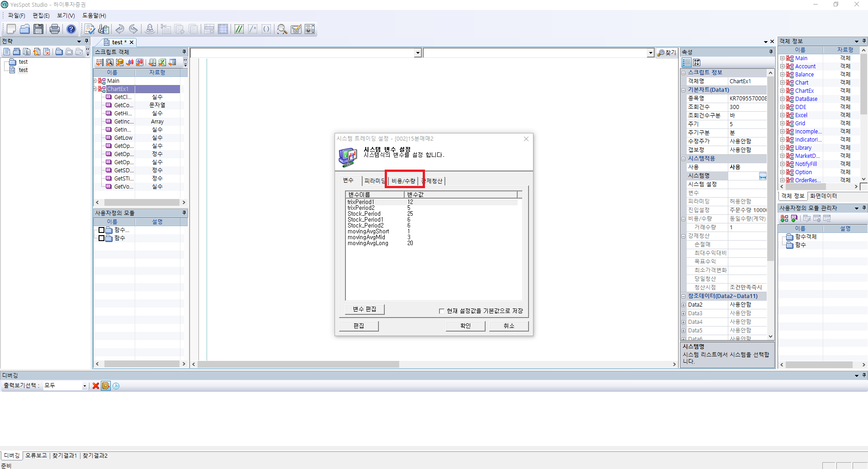This screenshot has width=868, height=469.
Task: Click the green double-slash comment icon
Action: click(x=239, y=29)
